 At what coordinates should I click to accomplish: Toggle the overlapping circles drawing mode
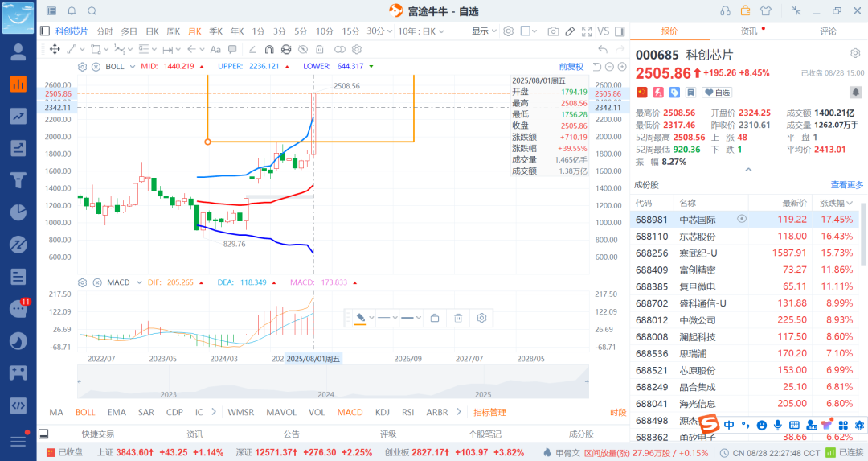click(x=340, y=49)
